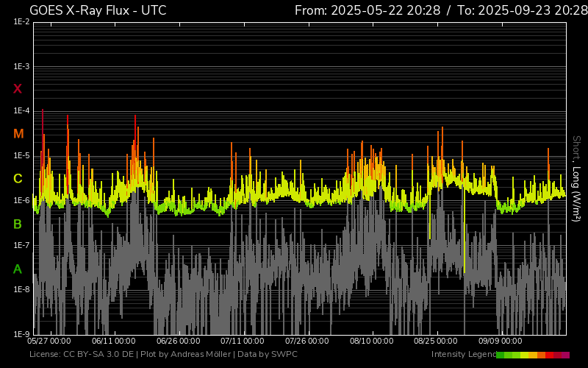Click the 07/11 00:00 x-axis tick label
The width and height of the screenshot is (588, 368).
tap(243, 342)
